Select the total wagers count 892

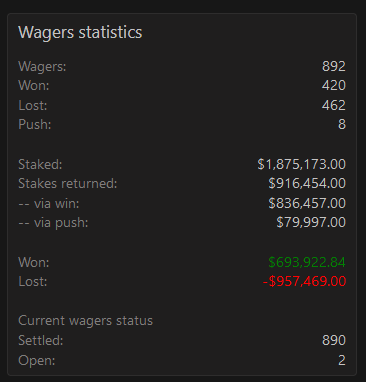(334, 66)
